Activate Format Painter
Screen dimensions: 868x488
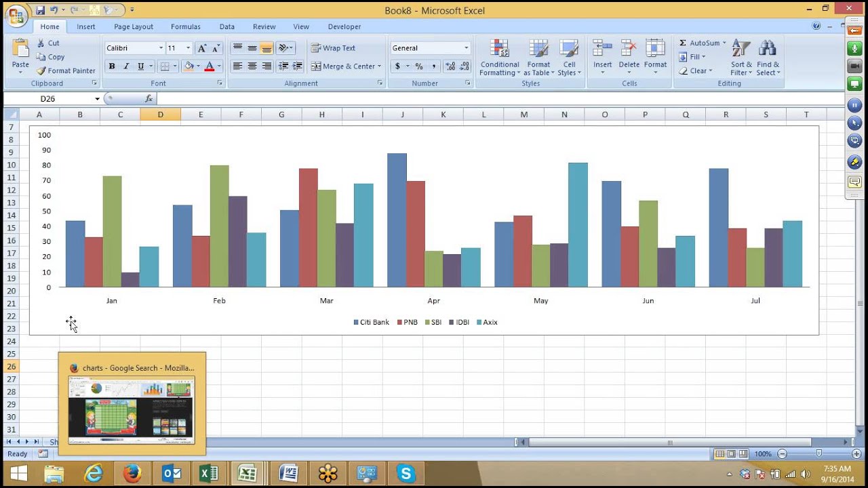click(66, 70)
